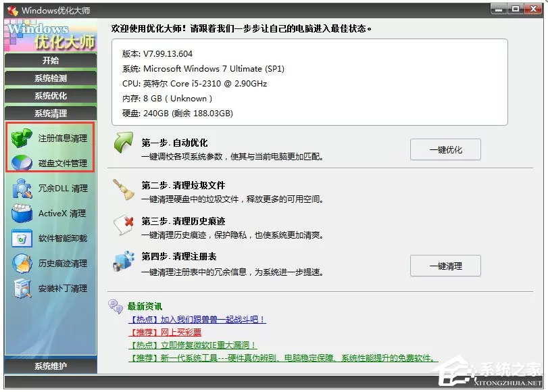Click the 历史痕迹清理 broom icon
The height and width of the screenshot is (392, 548).
(x=22, y=264)
